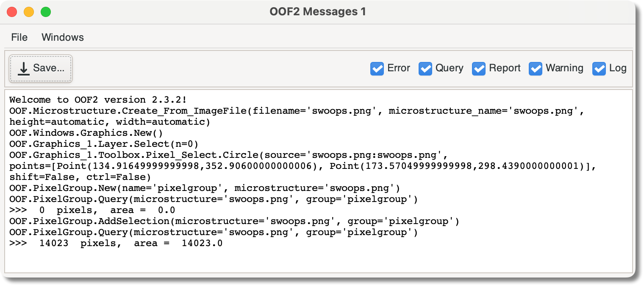644x286 pixels.
Task: Disable the Query messages checkbox
Action: [425, 68]
